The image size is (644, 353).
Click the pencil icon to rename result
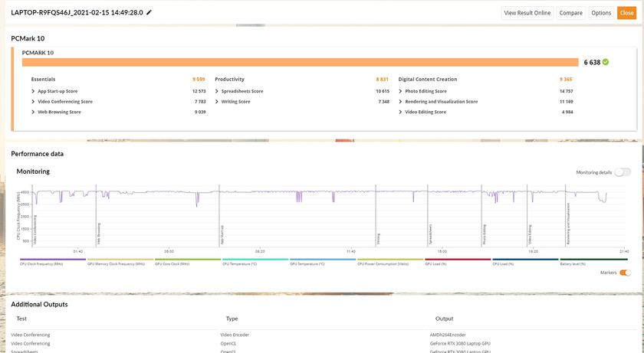click(149, 13)
